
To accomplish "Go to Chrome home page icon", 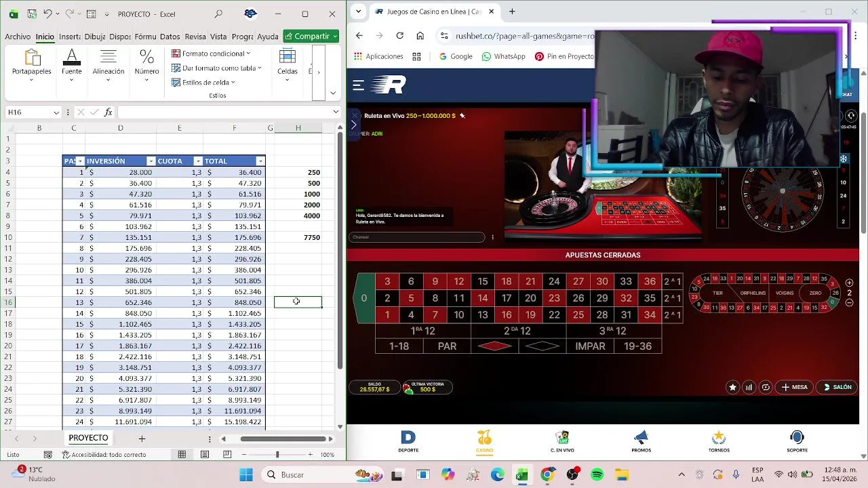I will pyautogui.click(x=420, y=36).
